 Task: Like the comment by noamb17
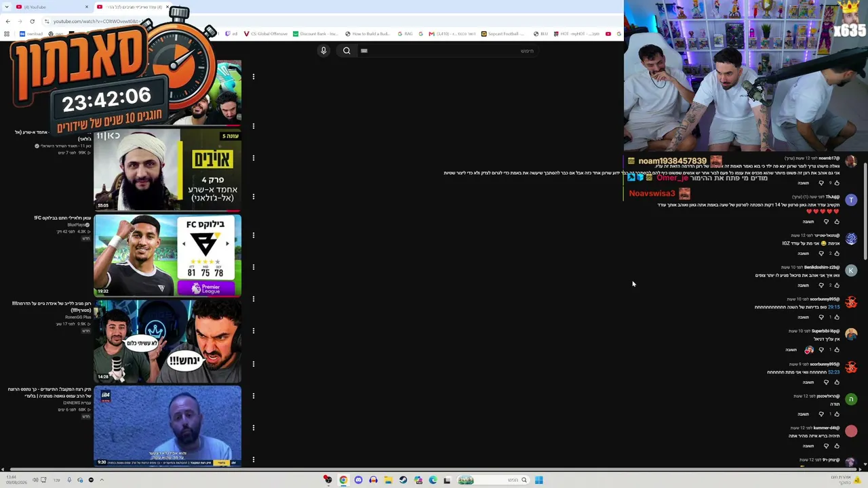click(x=837, y=183)
